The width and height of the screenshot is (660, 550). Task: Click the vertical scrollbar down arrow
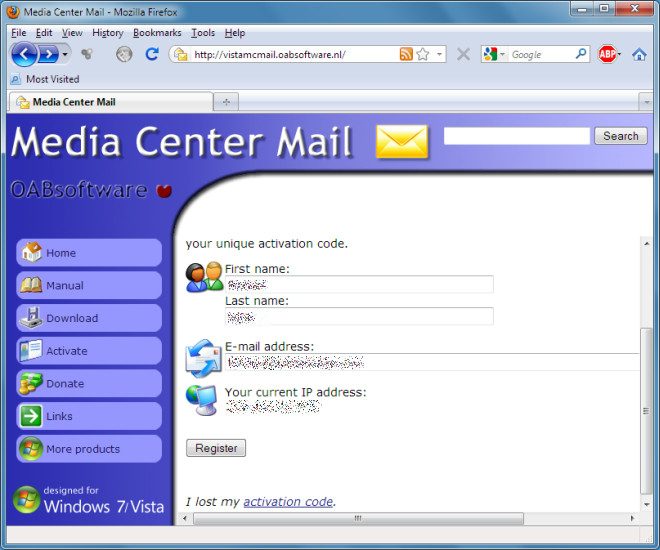coord(646,505)
